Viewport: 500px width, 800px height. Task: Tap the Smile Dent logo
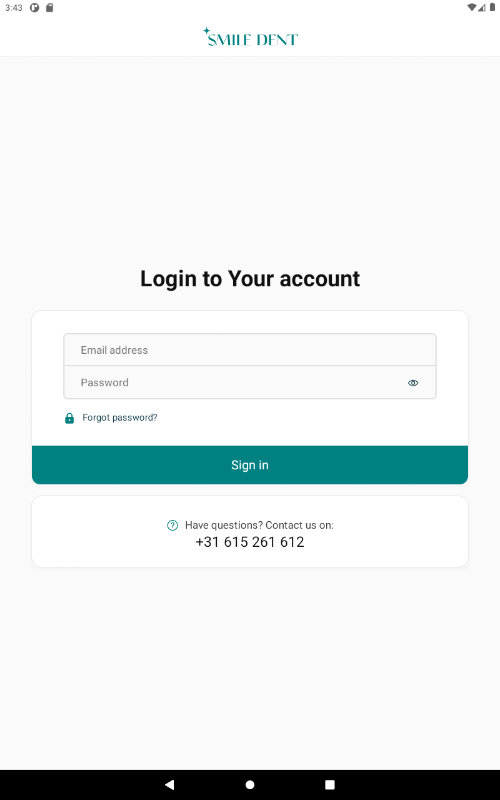pyautogui.click(x=250, y=37)
